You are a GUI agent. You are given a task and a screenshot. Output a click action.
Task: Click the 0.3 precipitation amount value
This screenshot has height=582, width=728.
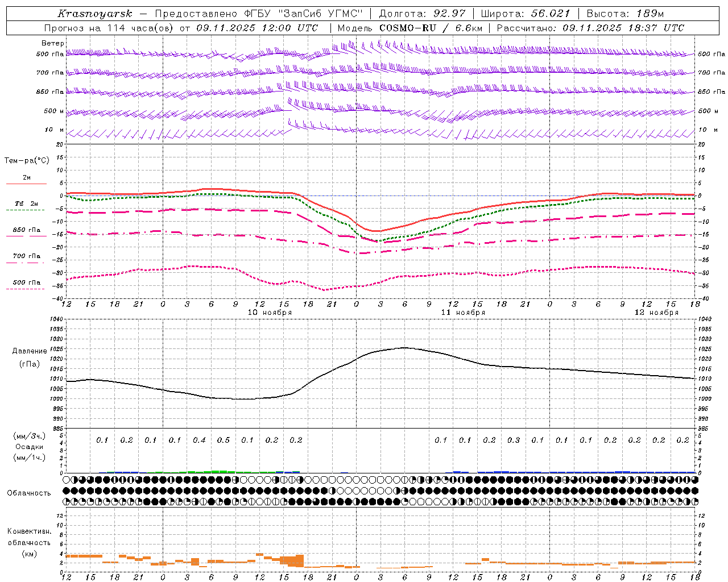[x=514, y=440]
